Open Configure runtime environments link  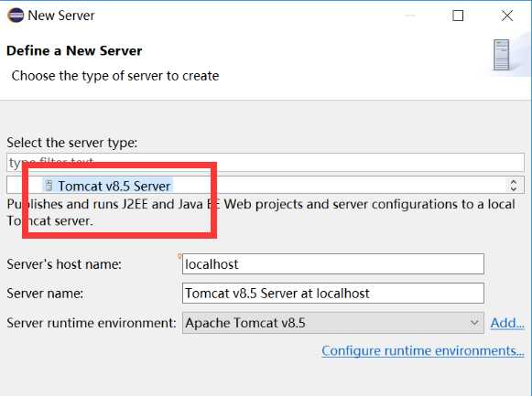pyautogui.click(x=423, y=350)
